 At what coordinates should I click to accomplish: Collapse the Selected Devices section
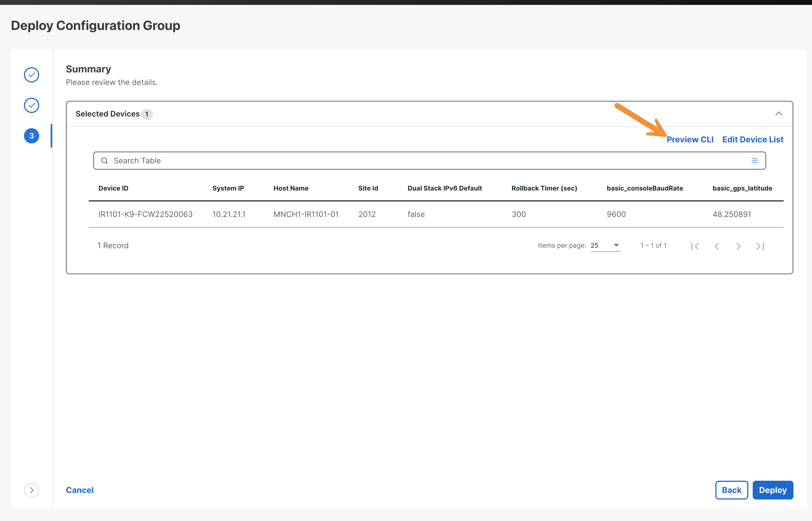tap(779, 114)
